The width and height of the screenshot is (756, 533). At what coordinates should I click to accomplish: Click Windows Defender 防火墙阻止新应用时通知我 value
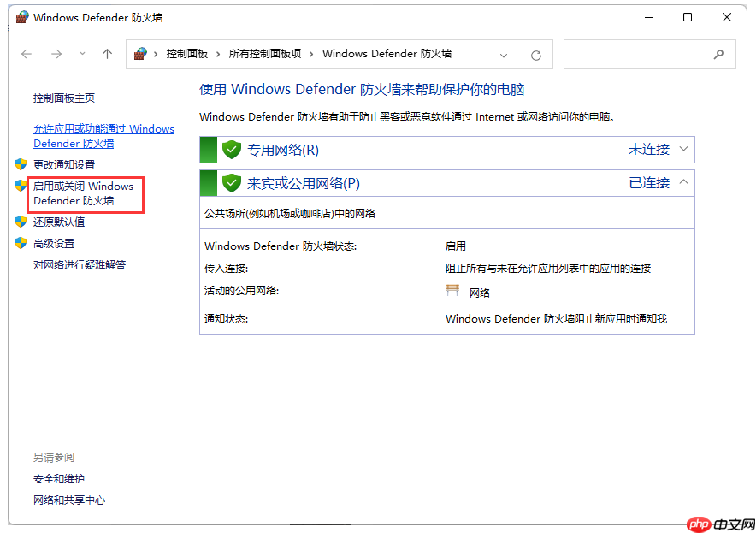(x=557, y=319)
